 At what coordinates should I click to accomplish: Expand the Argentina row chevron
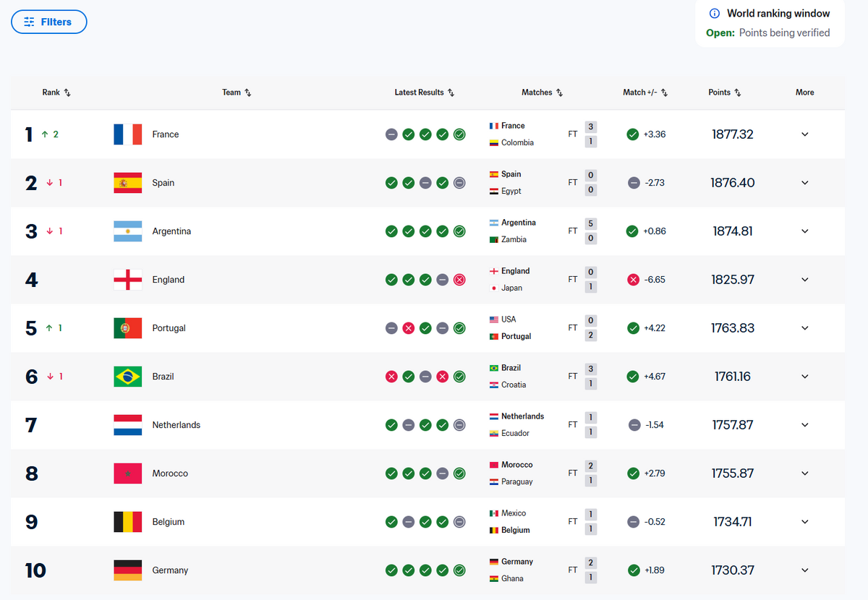pos(804,231)
